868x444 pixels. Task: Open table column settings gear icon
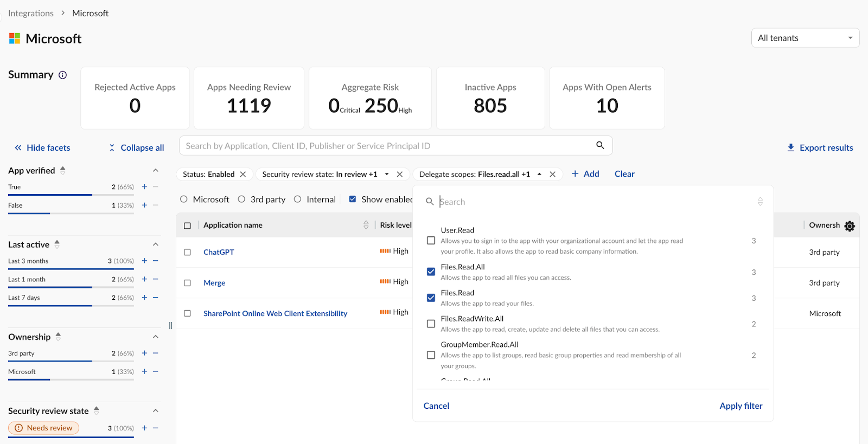pyautogui.click(x=850, y=226)
